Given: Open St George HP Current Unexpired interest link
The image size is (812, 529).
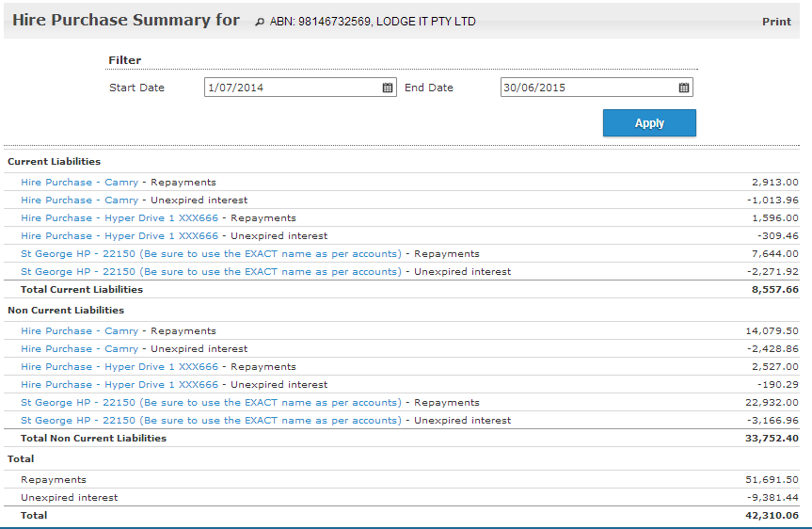Looking at the screenshot, I should [x=212, y=271].
